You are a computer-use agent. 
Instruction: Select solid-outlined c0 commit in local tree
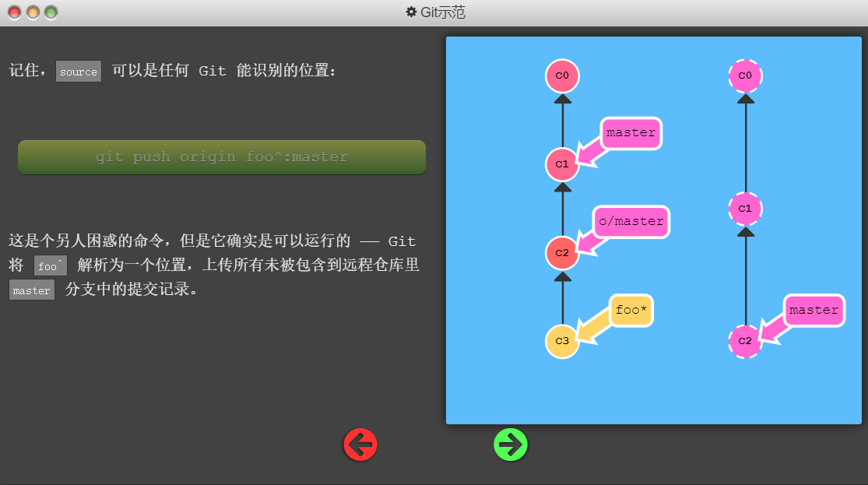pyautogui.click(x=562, y=76)
